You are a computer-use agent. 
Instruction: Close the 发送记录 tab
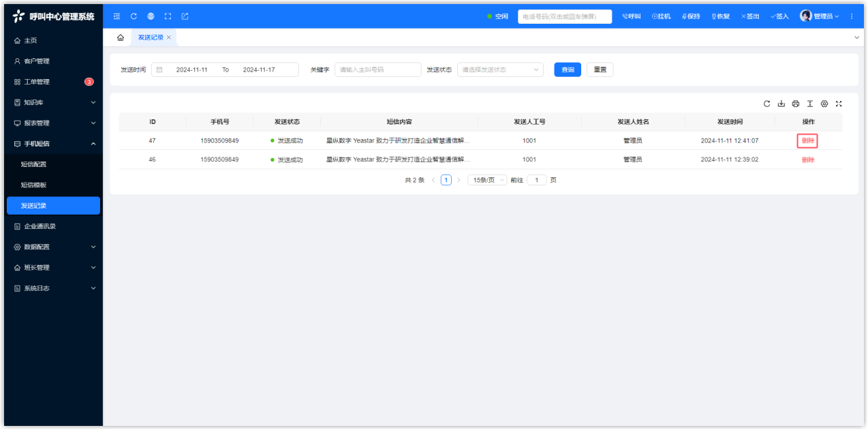click(x=169, y=37)
